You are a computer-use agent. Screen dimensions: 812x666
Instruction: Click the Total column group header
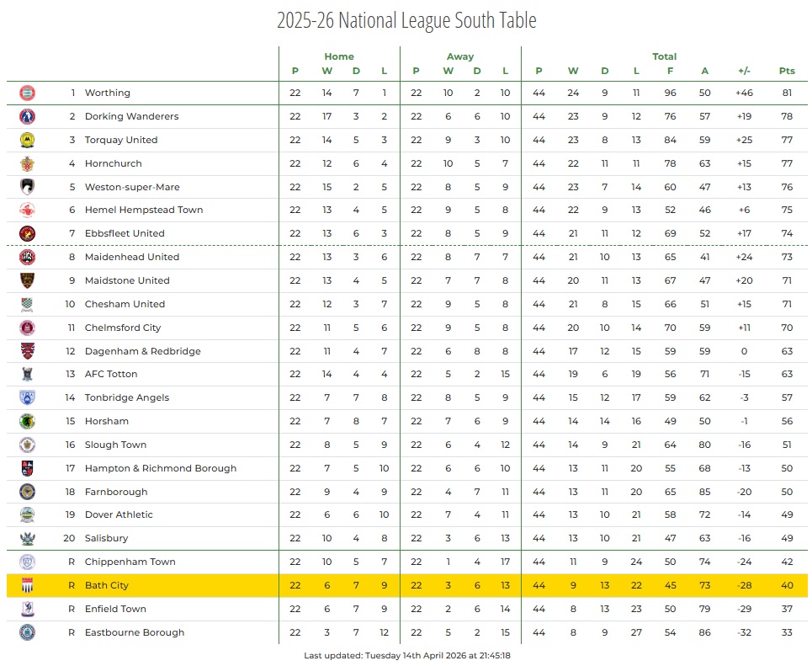pyautogui.click(x=665, y=56)
